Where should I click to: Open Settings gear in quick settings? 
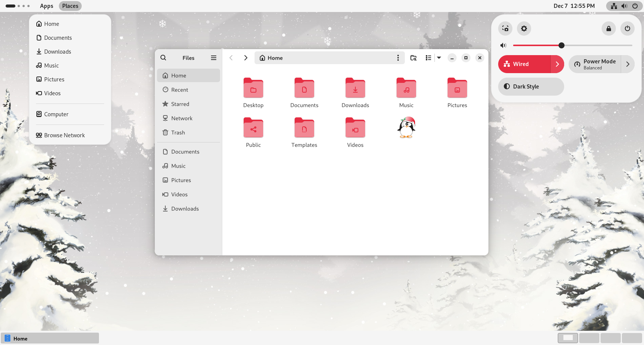[x=524, y=28]
